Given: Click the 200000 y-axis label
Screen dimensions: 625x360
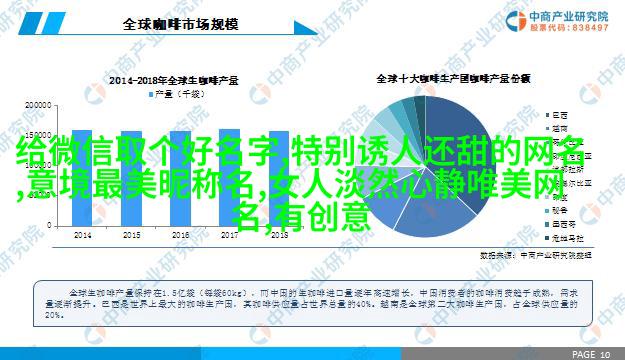Looking at the screenshot, I should pyautogui.click(x=38, y=106).
